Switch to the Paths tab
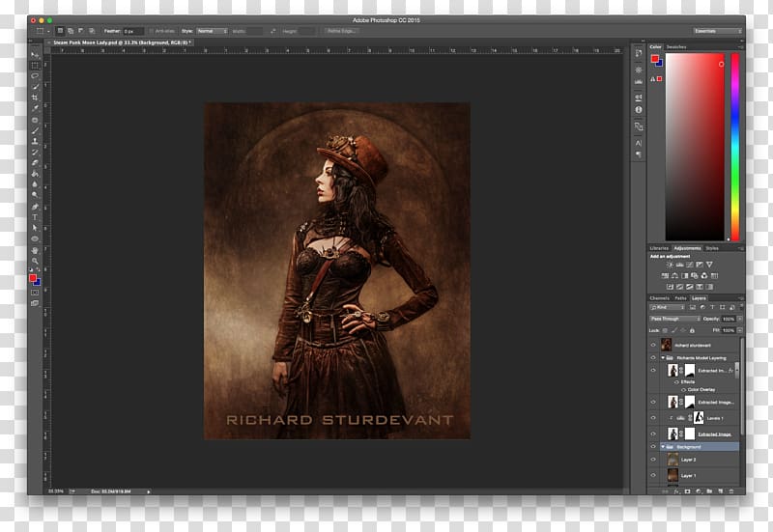The height and width of the screenshot is (532, 773). [x=681, y=298]
